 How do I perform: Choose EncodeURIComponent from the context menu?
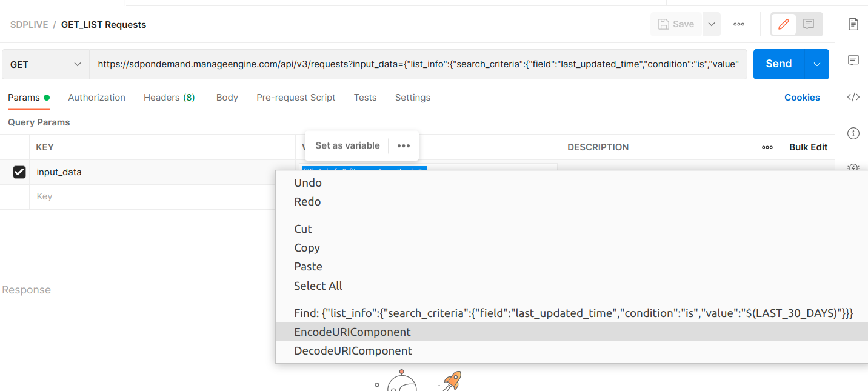[x=352, y=332]
